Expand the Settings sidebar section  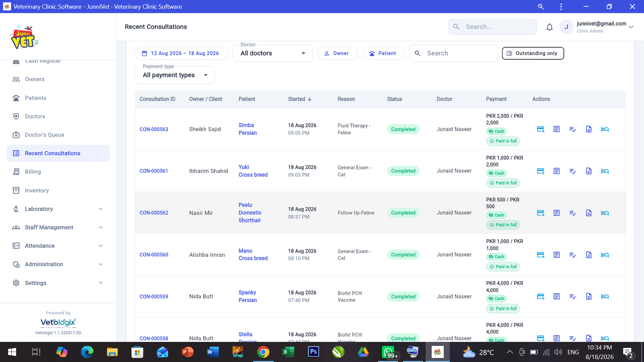pyautogui.click(x=58, y=283)
